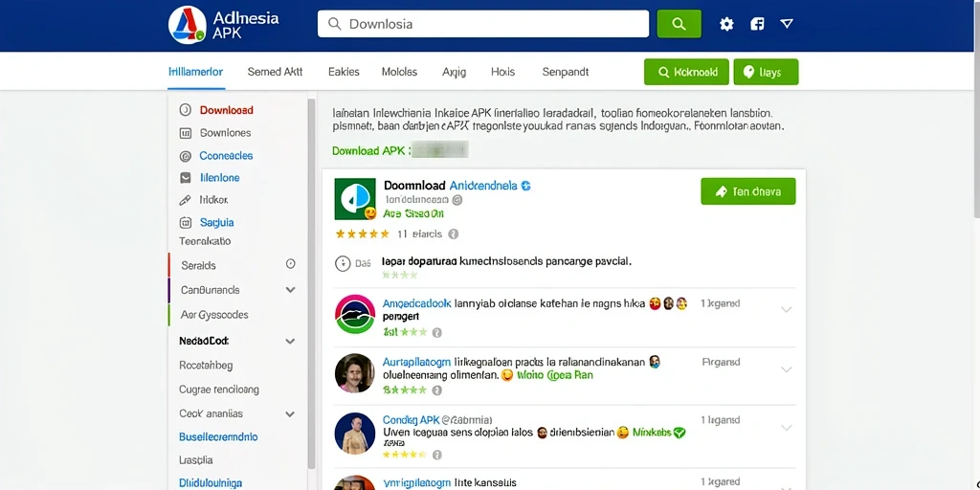This screenshot has height=490, width=980.
Task: Click the Facebook icon in header
Action: click(x=757, y=24)
